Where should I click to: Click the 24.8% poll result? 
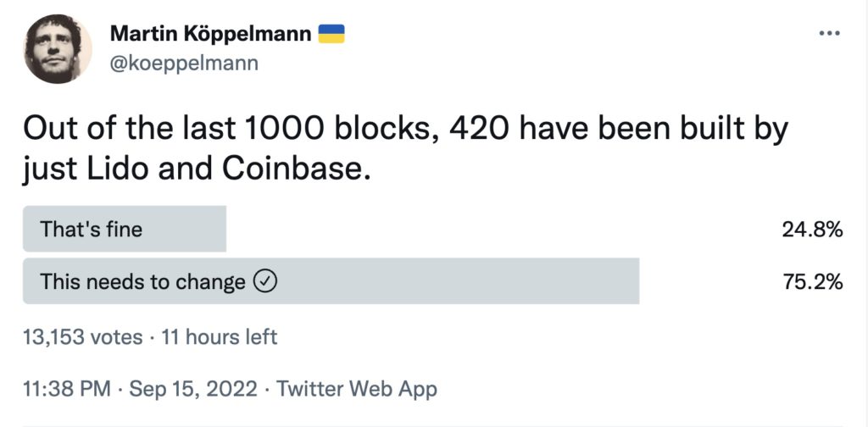click(x=813, y=229)
